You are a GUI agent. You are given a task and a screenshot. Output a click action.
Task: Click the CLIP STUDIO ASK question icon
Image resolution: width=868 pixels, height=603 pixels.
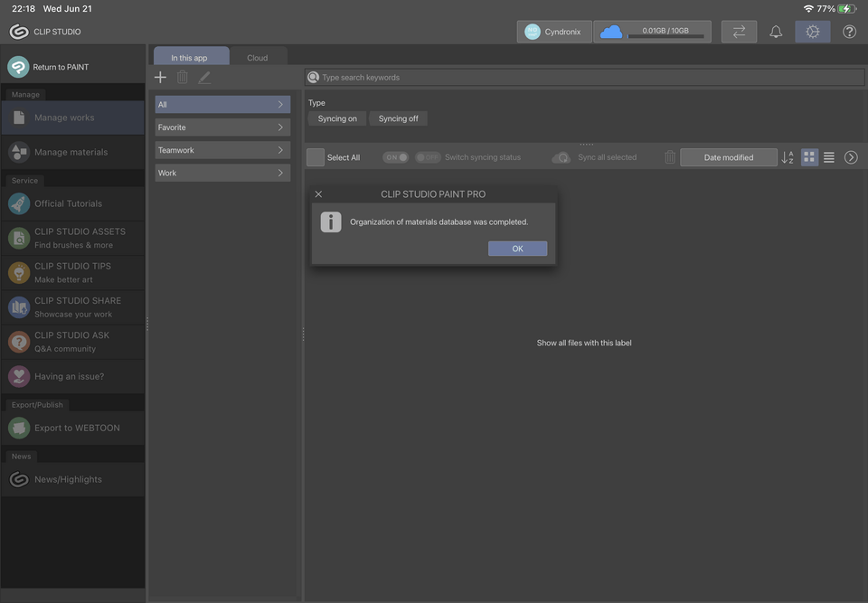tap(19, 342)
